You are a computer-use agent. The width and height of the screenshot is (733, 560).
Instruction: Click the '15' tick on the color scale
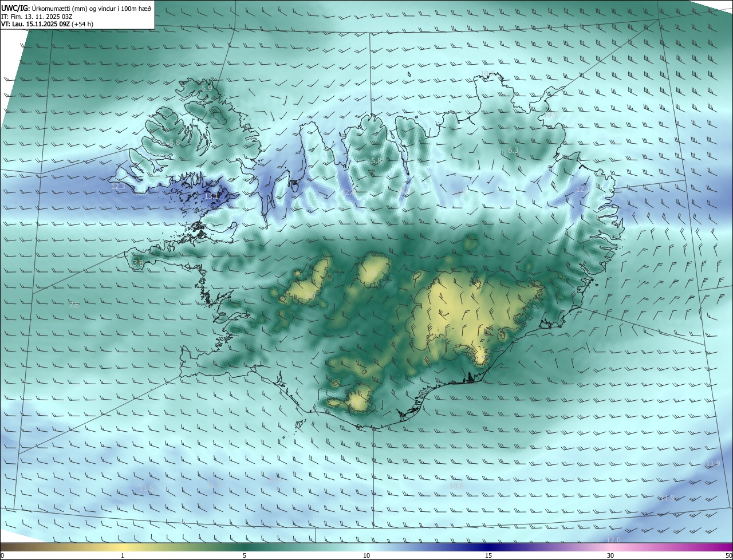[488, 555]
